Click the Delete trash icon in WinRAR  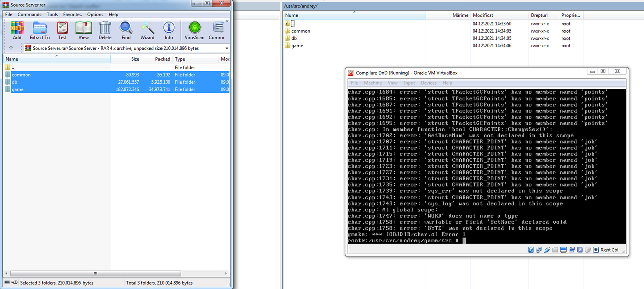(x=105, y=30)
